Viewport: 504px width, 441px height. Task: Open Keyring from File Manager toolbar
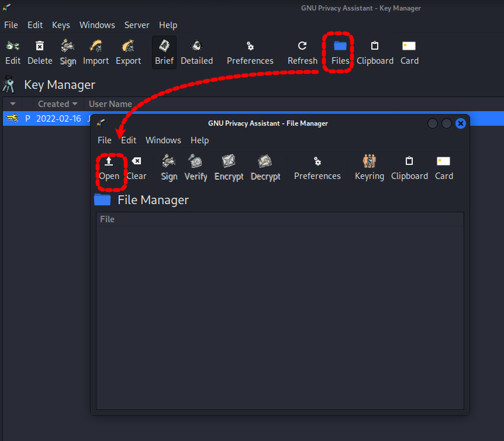(370, 168)
